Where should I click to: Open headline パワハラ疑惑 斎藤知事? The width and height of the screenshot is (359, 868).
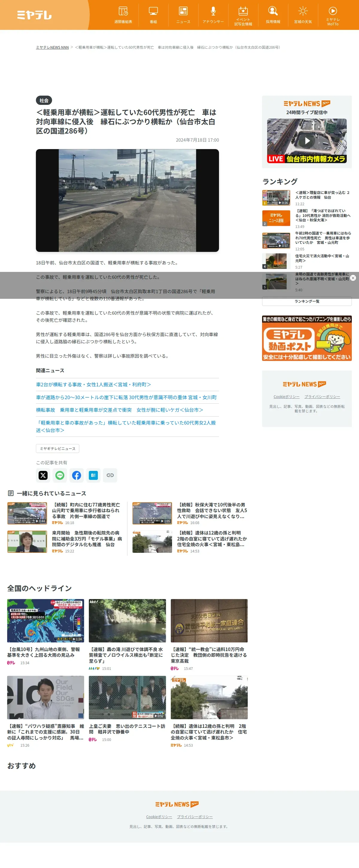click(x=45, y=732)
